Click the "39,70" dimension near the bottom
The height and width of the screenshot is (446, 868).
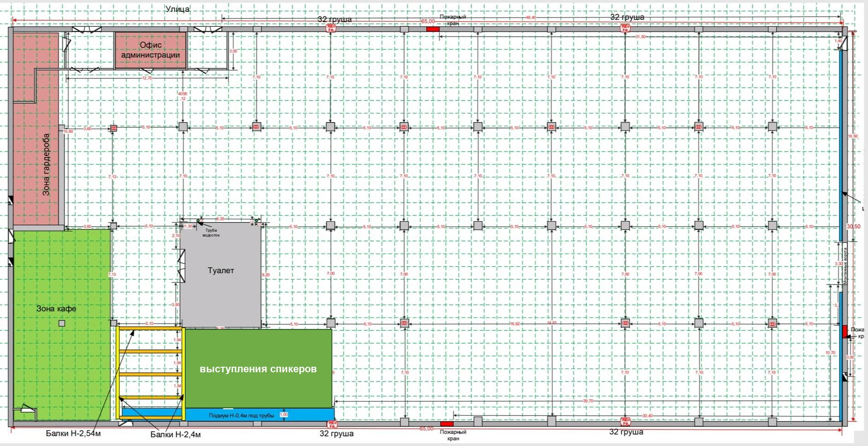pyautogui.click(x=588, y=401)
